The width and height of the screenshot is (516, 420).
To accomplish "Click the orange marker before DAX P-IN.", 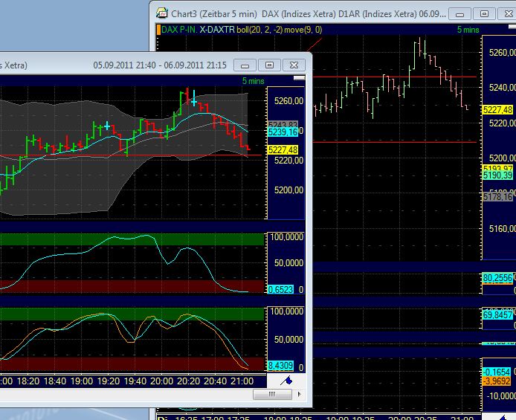I will click(158, 30).
